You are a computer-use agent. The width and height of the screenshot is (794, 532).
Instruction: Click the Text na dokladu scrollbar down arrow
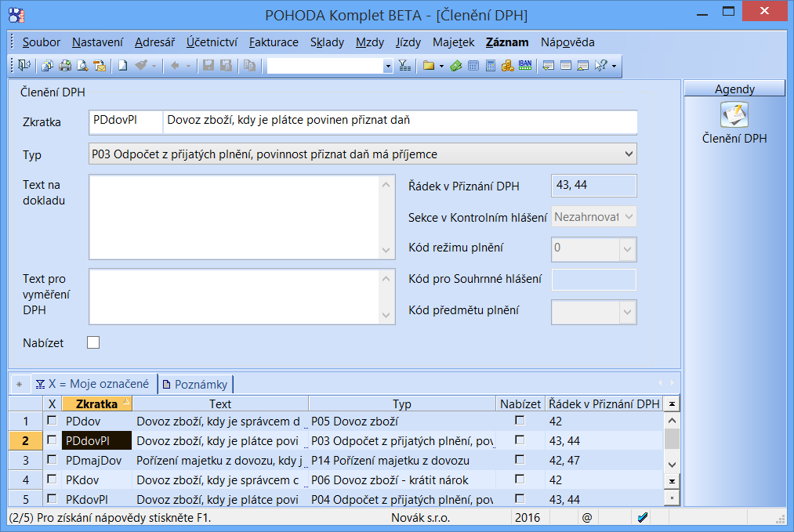[386, 250]
